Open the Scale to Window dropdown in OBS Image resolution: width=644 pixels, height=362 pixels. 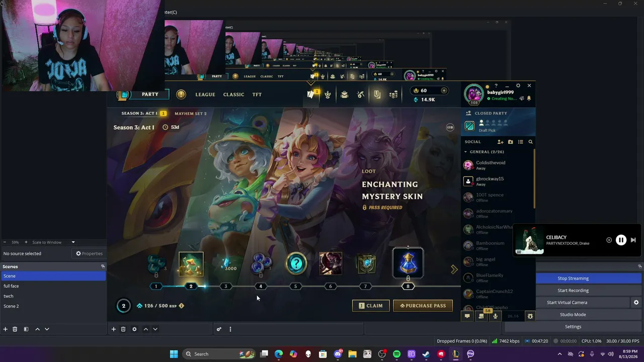tap(53, 242)
